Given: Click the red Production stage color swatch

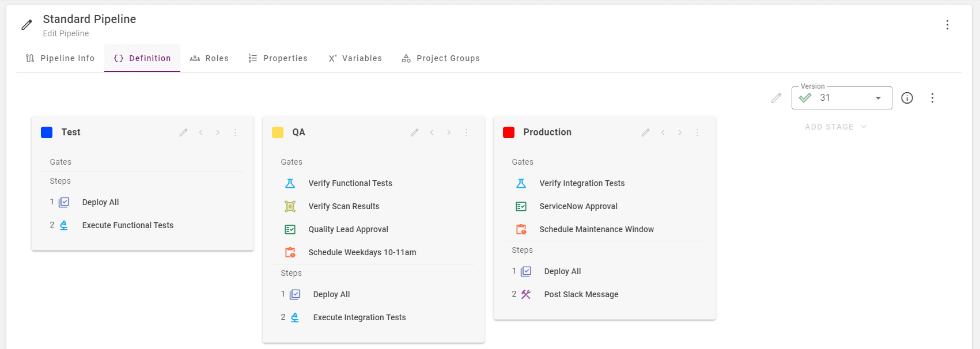Looking at the screenshot, I should coord(509,132).
